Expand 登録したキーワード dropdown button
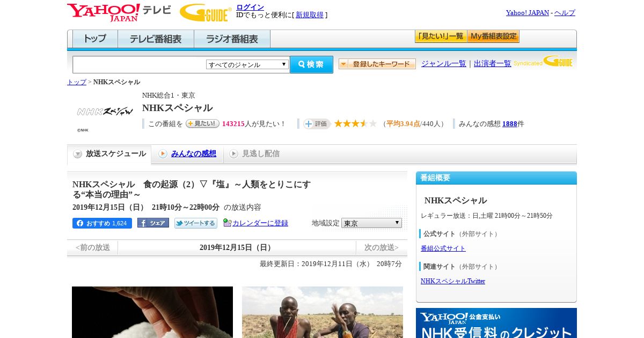 pyautogui.click(x=377, y=64)
